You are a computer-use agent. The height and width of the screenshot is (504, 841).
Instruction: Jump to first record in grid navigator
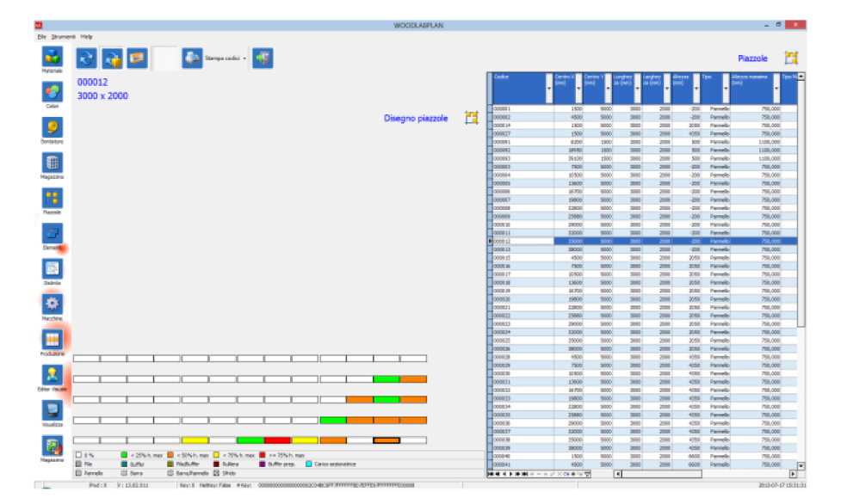point(491,474)
